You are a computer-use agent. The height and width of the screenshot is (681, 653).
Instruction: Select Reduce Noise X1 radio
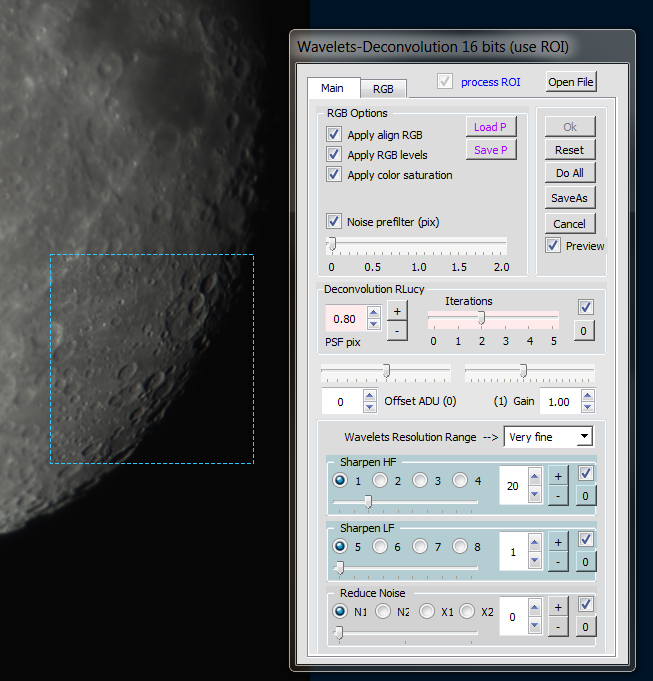click(427, 611)
